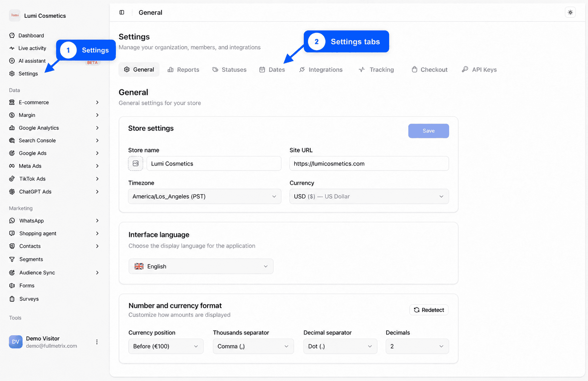Open the Integrations tab
This screenshot has width=588, height=381.
click(x=321, y=70)
